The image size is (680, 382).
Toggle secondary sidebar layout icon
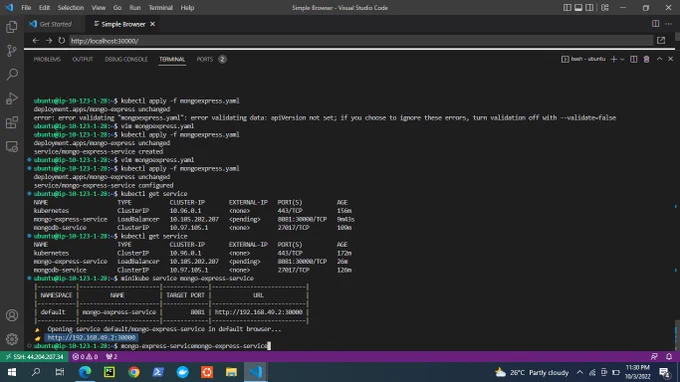click(x=589, y=7)
